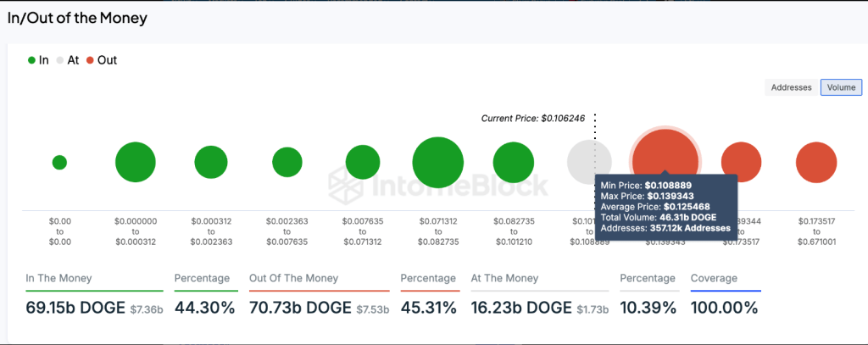The height and width of the screenshot is (345, 868).
Task: Click the At The Money 16.23b DOGE value
Action: (x=521, y=308)
